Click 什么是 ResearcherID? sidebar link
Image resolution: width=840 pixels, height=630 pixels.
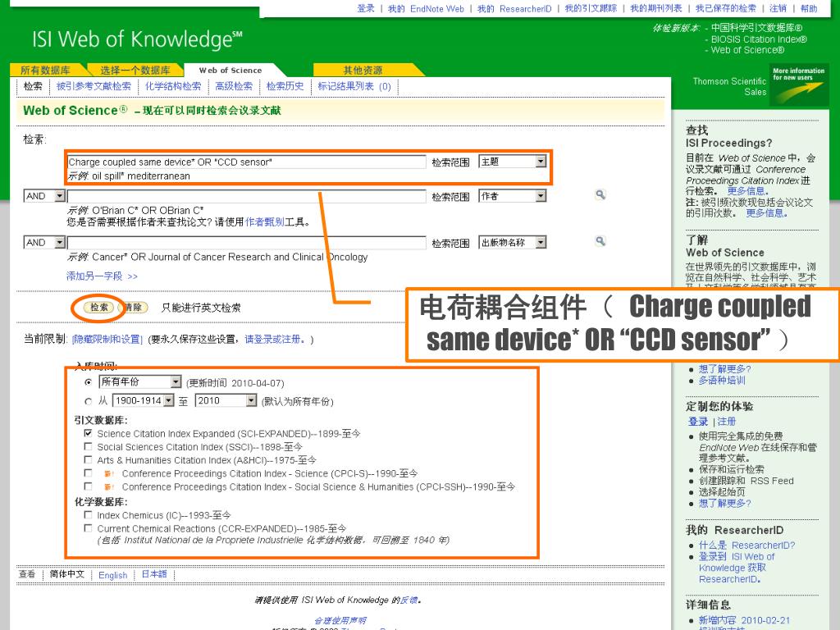[x=746, y=546]
